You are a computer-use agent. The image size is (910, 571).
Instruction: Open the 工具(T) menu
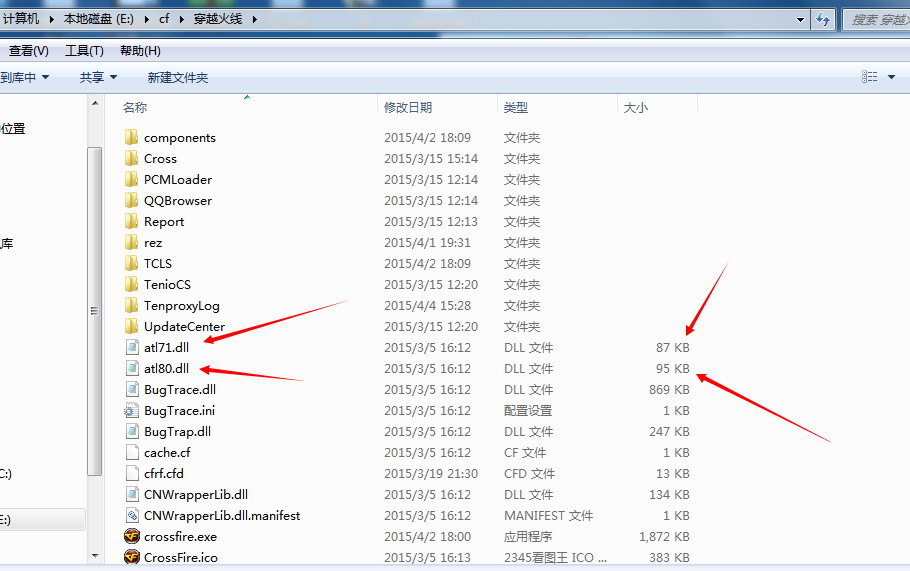pos(84,51)
